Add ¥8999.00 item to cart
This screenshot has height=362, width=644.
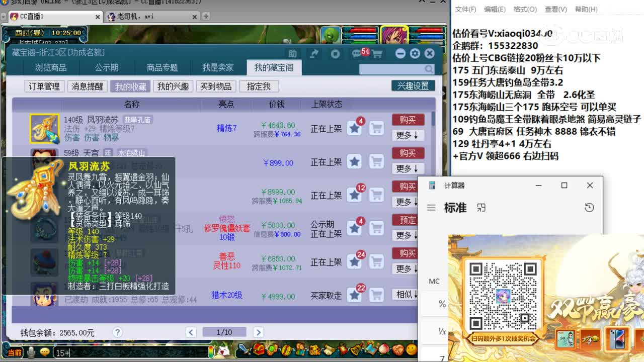[x=376, y=196]
